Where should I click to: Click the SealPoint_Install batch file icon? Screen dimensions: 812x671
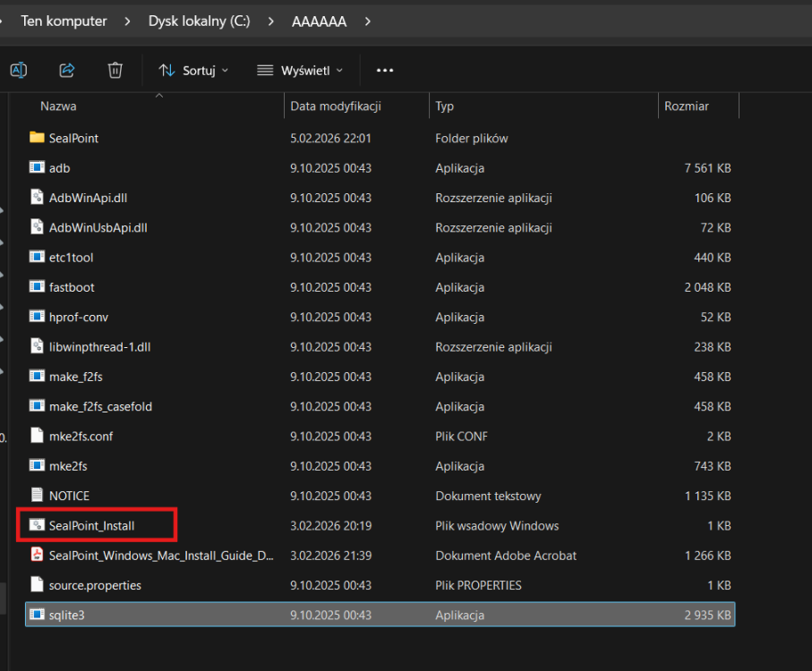[x=37, y=525]
